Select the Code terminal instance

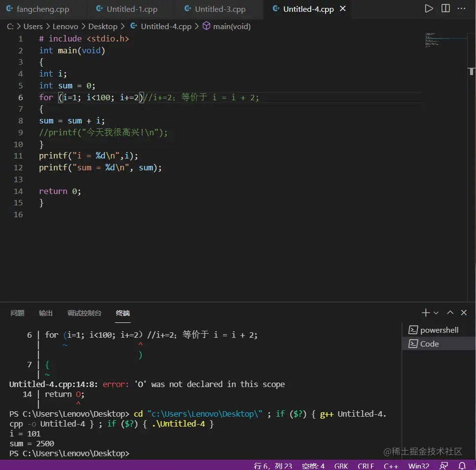439,344
